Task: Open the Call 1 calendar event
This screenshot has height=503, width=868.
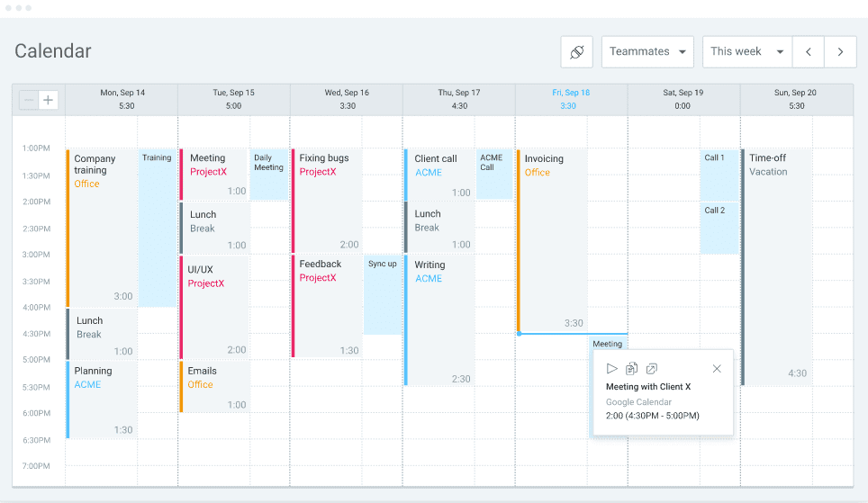Action: (x=719, y=175)
